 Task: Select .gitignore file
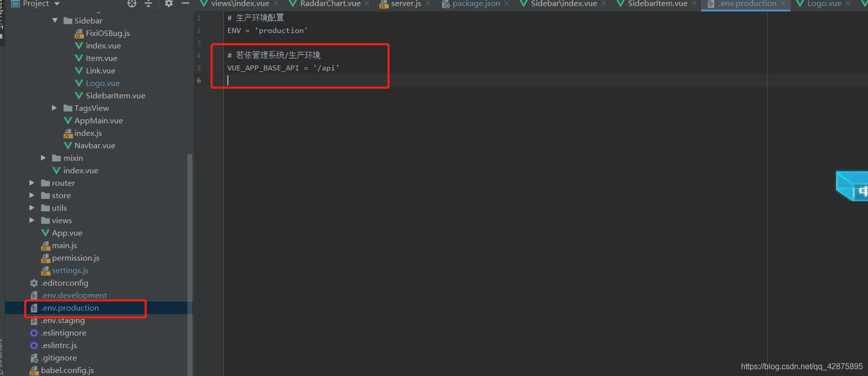59,358
